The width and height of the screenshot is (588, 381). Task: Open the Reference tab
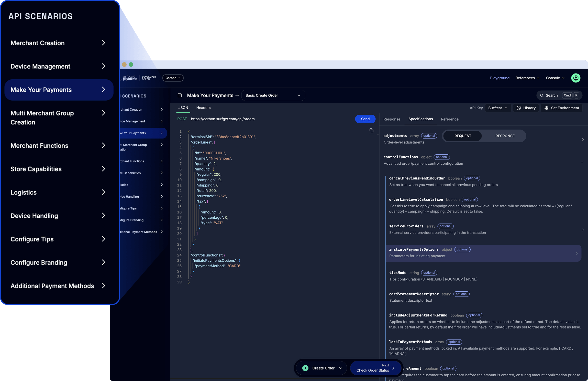click(x=449, y=119)
